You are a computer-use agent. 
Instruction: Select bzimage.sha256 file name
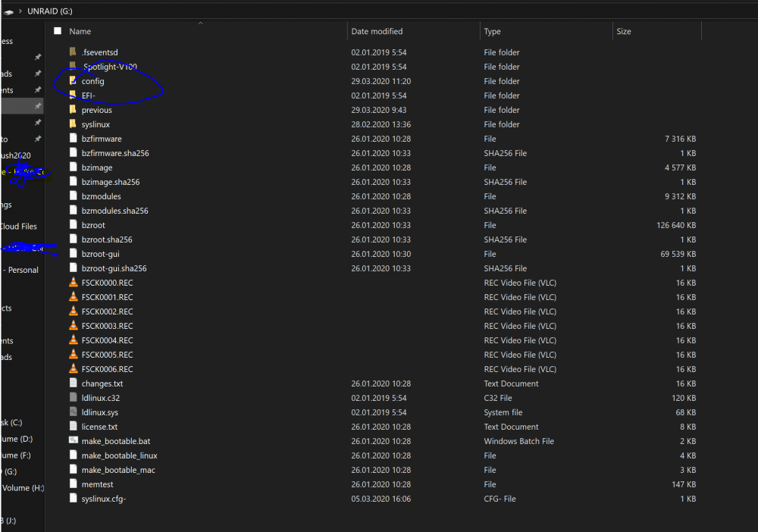tap(111, 182)
